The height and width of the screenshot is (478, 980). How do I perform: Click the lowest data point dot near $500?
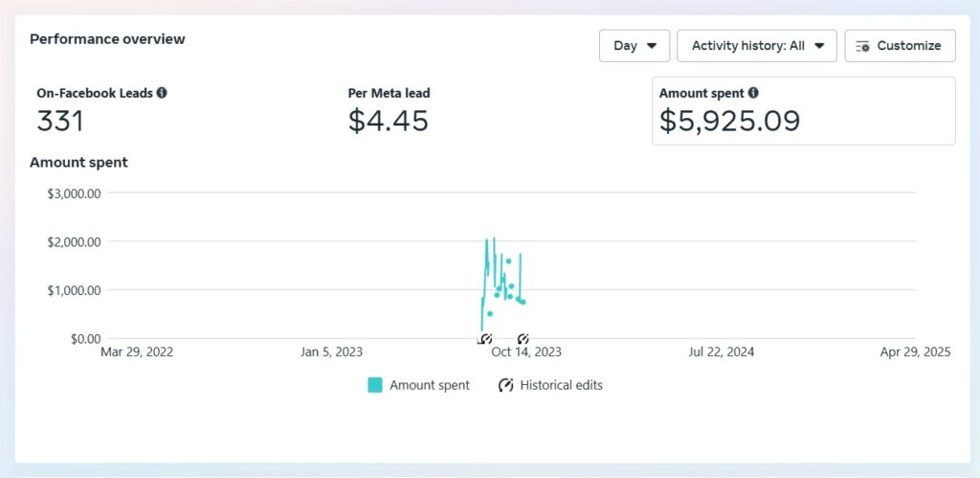(490, 313)
